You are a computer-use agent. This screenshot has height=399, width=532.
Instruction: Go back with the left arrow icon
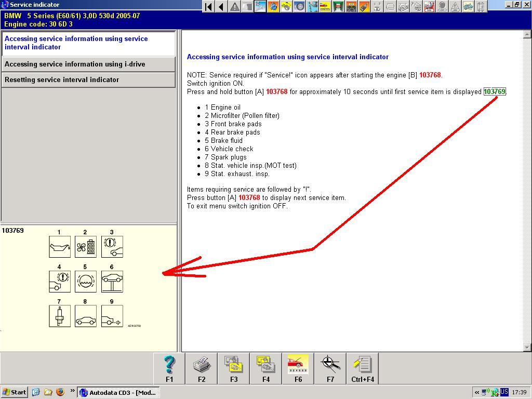pos(221,6)
